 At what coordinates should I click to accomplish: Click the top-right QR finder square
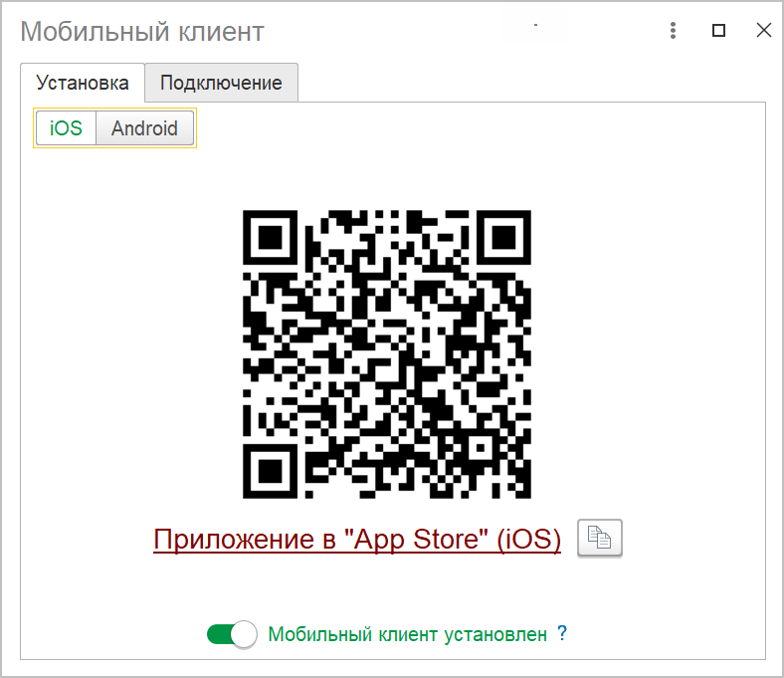(x=503, y=237)
